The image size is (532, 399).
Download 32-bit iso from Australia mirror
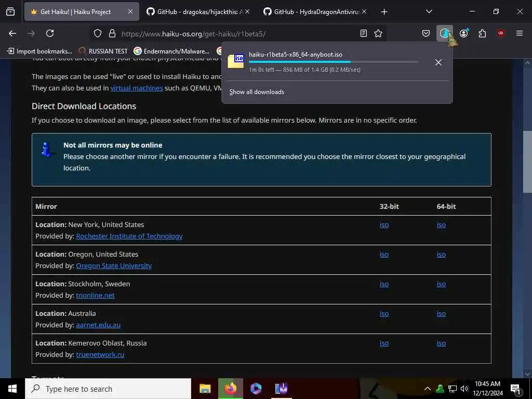(384, 314)
